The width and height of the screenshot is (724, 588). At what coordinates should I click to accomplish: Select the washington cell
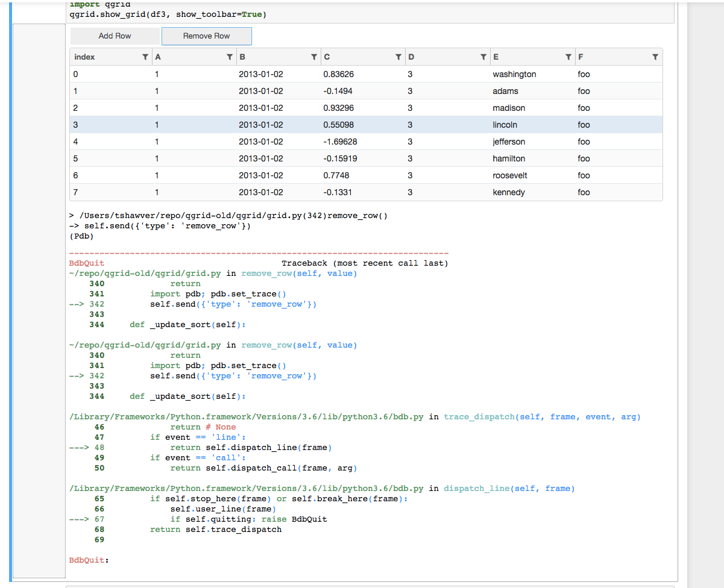click(514, 74)
